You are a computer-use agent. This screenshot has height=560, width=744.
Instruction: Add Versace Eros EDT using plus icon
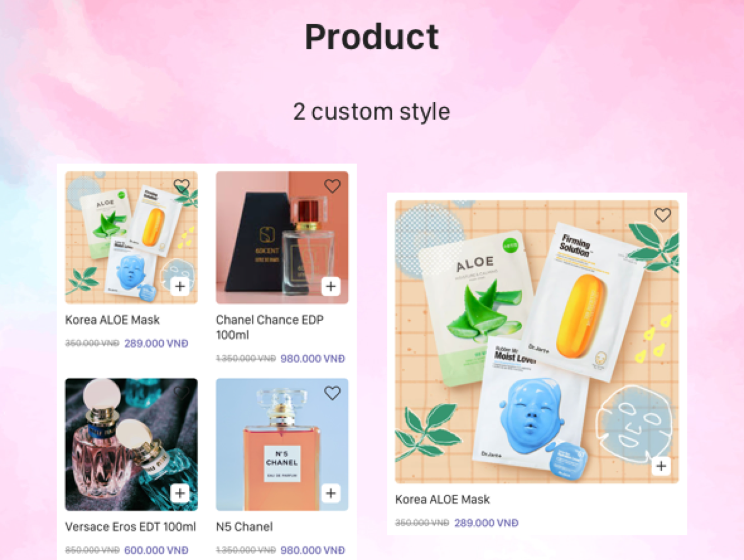[x=180, y=493]
